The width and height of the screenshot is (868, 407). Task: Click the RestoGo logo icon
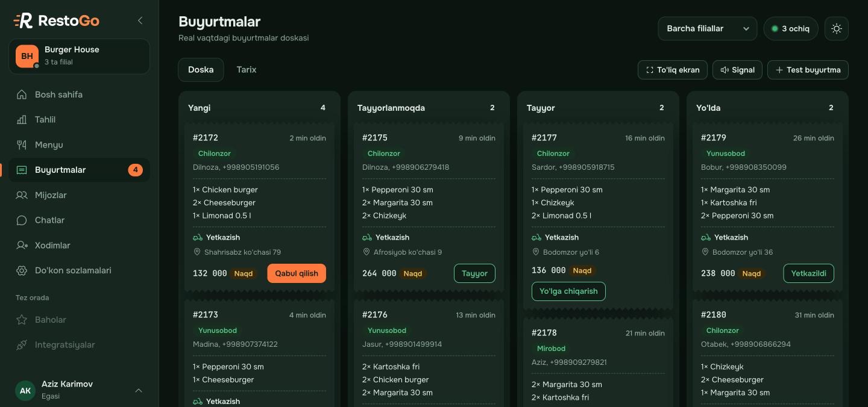tap(23, 20)
